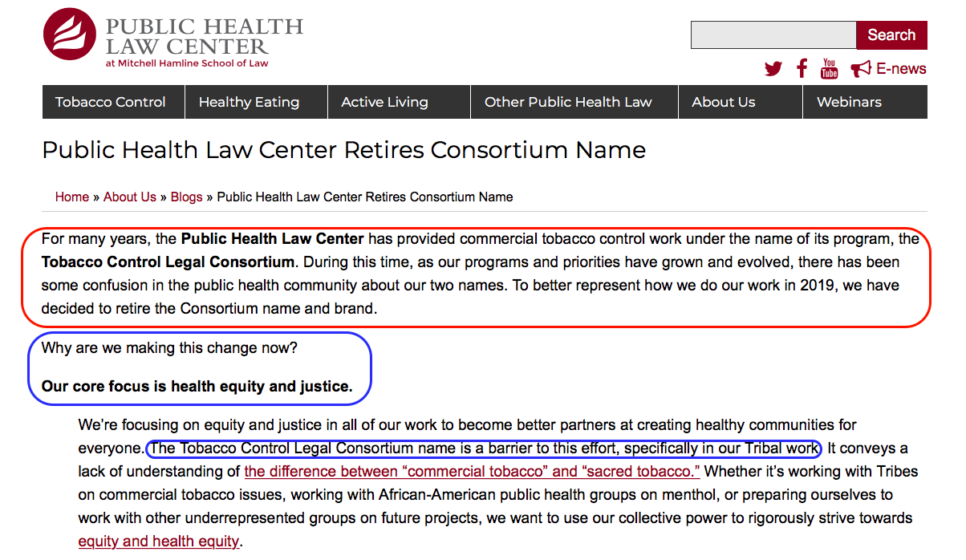Screen dimensions: 966x560
Task: Open Other Public Health Law menu
Action: pyautogui.click(x=568, y=102)
